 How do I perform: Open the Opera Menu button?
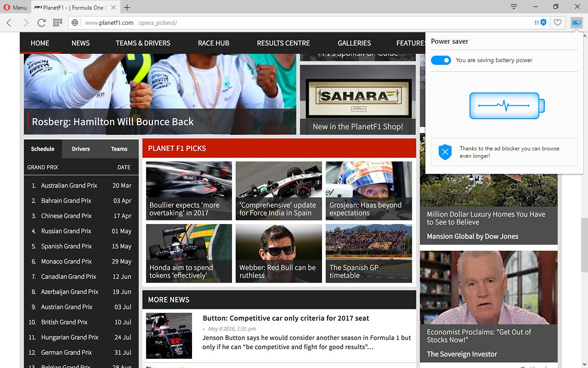15,7
